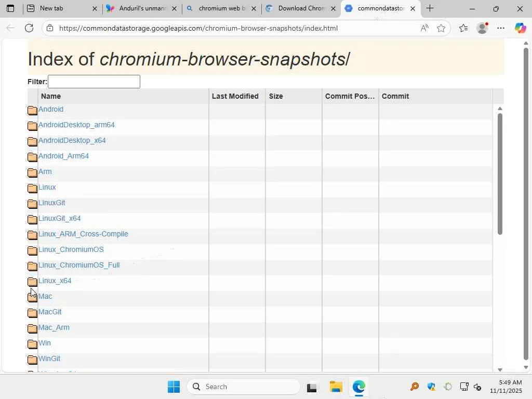This screenshot has width=532, height=399.
Task: Click the folder icon beside Linux_ChromiumOS_Full
Action: coord(32,267)
